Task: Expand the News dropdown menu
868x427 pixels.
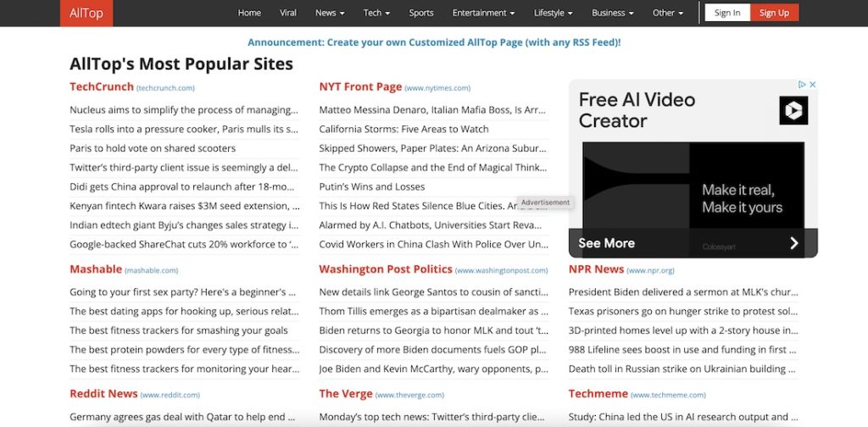Action: click(330, 13)
